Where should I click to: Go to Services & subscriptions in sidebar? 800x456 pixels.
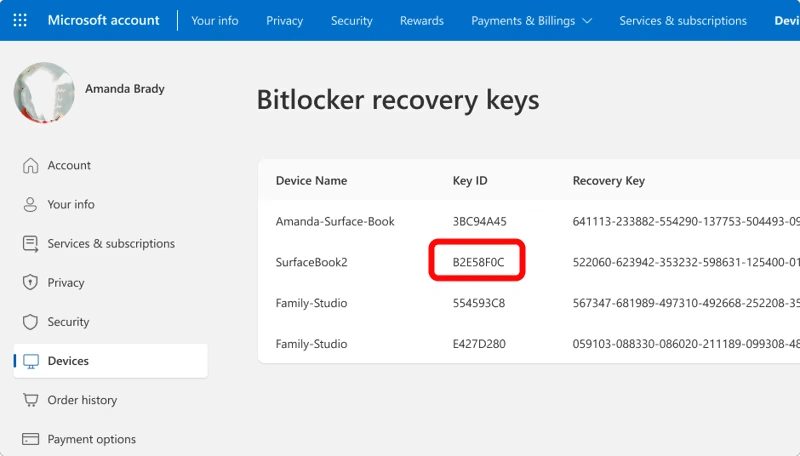tap(111, 244)
